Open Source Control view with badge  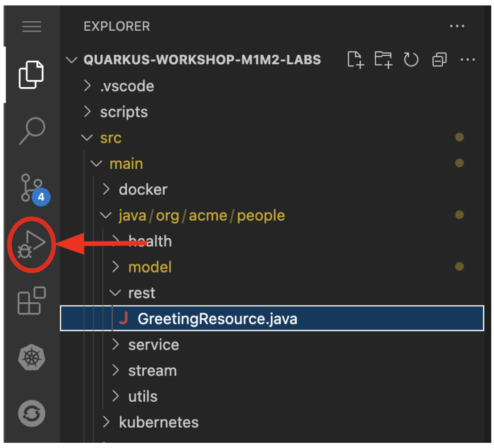pos(32,188)
